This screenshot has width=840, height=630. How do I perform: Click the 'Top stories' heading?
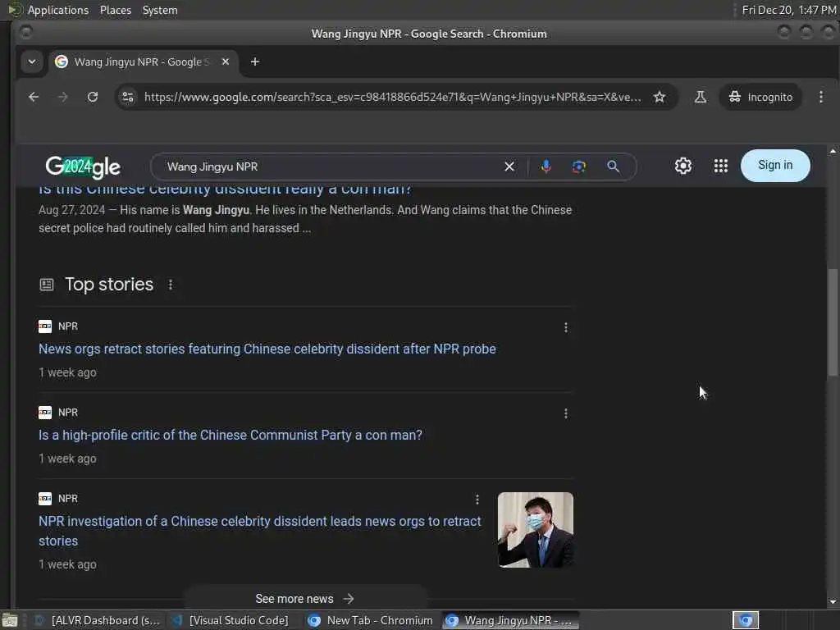point(109,285)
